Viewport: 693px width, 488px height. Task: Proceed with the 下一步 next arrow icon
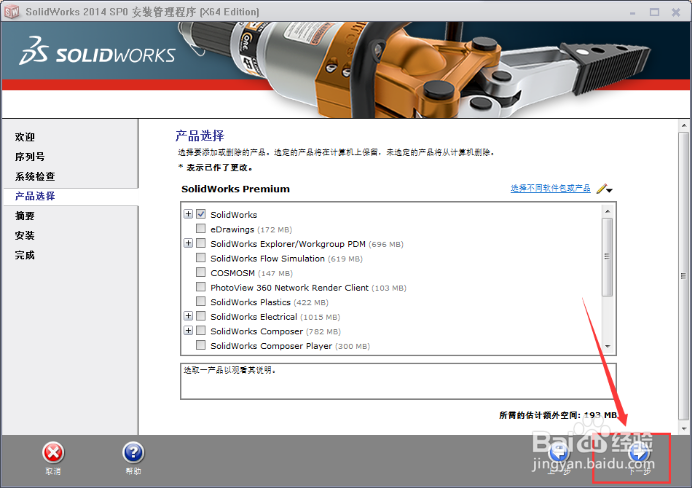[640, 453]
